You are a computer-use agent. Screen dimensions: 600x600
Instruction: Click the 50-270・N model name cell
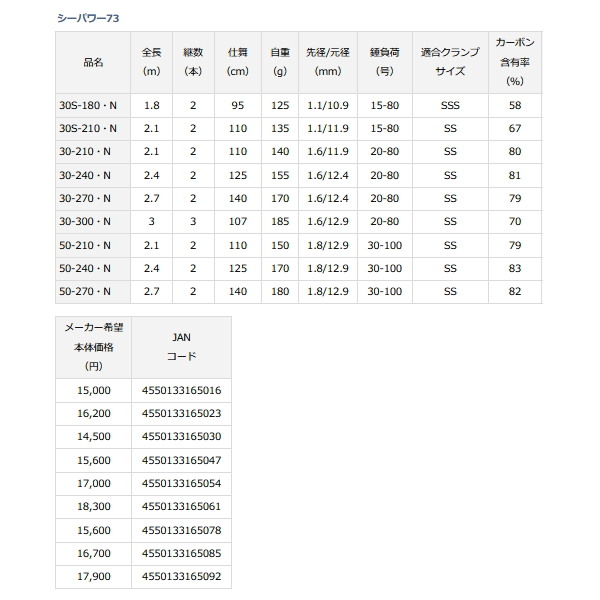click(x=93, y=292)
